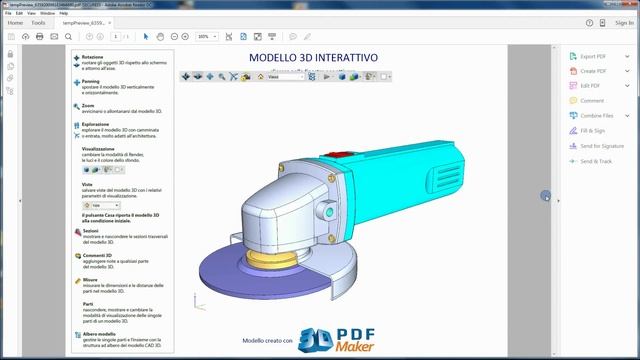Click the fit full page icon
This screenshot has width=640, height=360.
pos(243,37)
